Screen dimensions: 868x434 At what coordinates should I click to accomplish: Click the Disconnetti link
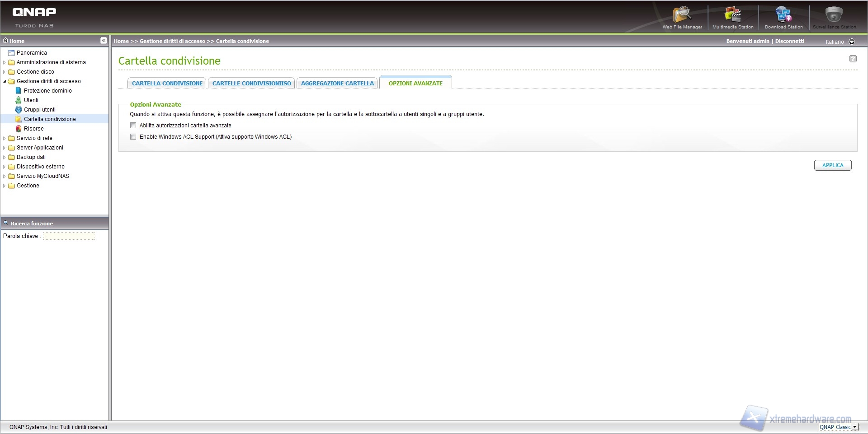coord(789,41)
